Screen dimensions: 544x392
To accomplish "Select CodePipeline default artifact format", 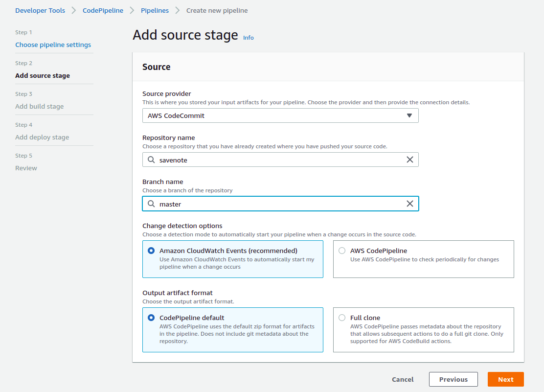I will pyautogui.click(x=151, y=318).
